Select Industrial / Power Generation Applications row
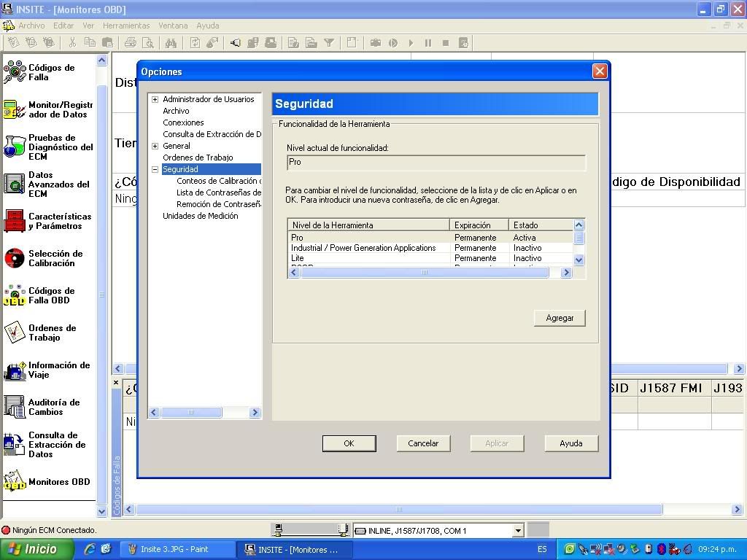This screenshot has height=560, width=747. tap(430, 248)
